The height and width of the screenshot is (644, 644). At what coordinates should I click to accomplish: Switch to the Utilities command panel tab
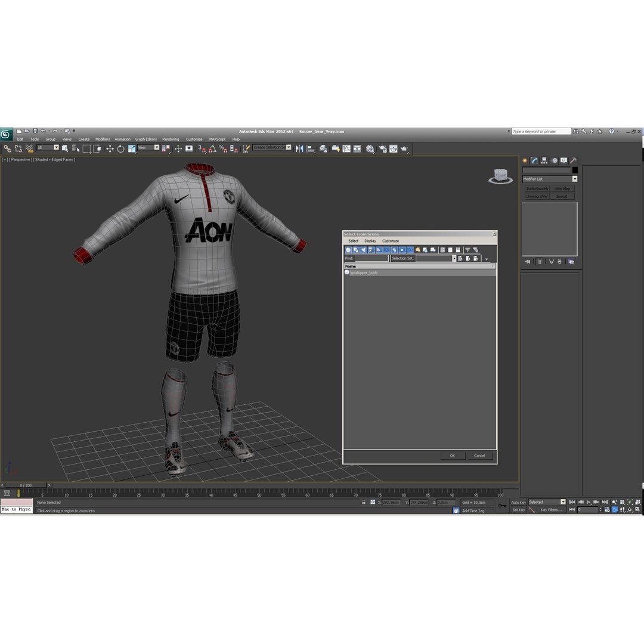(574, 160)
